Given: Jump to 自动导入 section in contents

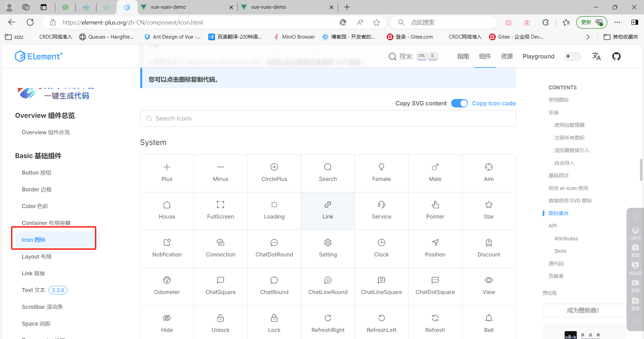Looking at the screenshot, I should pos(564,163).
